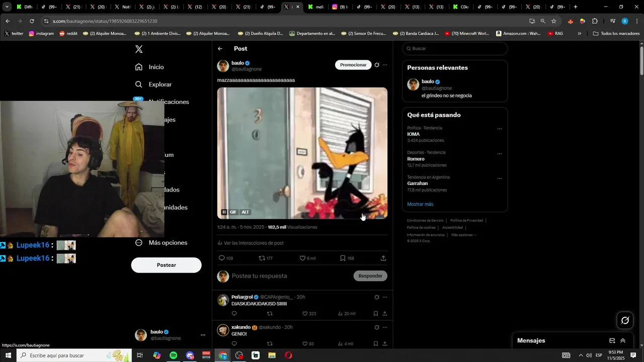Go back with the Post arrow
The image size is (644, 362).
220,49
